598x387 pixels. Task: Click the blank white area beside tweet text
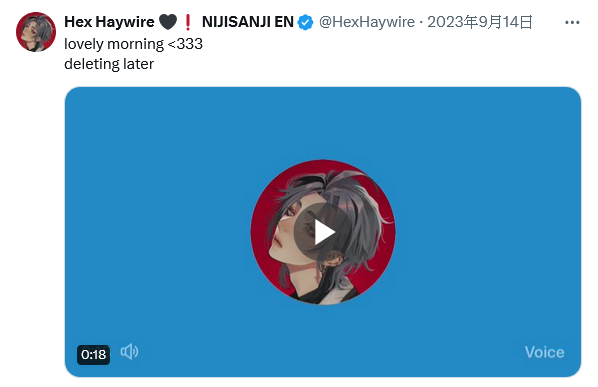coord(381,55)
